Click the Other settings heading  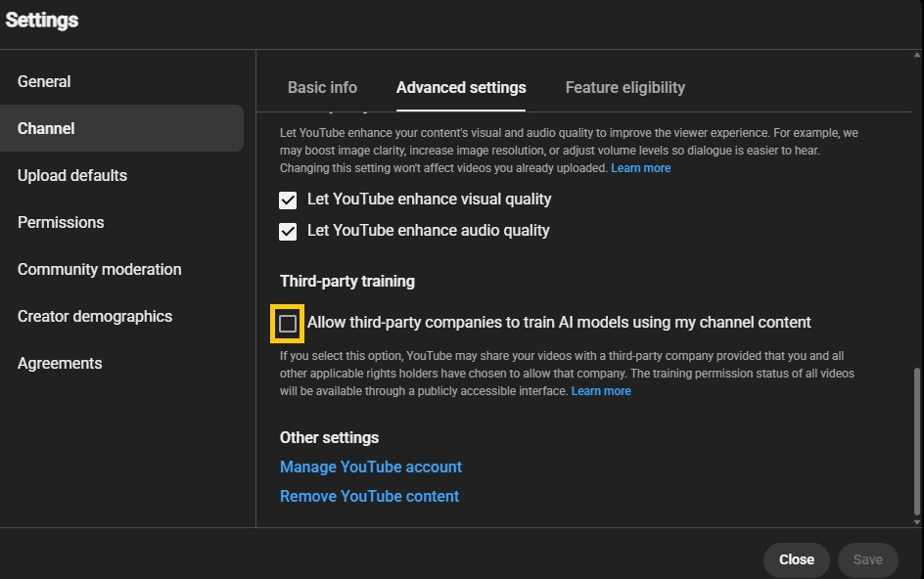click(x=329, y=437)
